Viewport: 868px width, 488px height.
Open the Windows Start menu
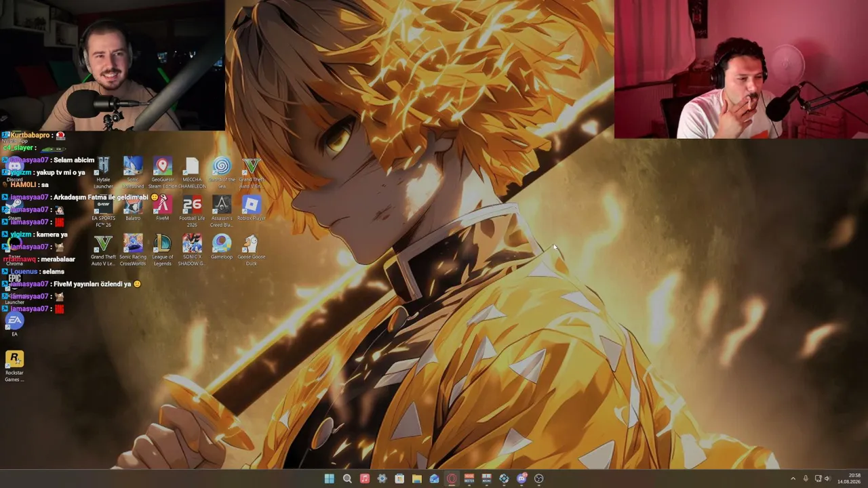point(330,479)
